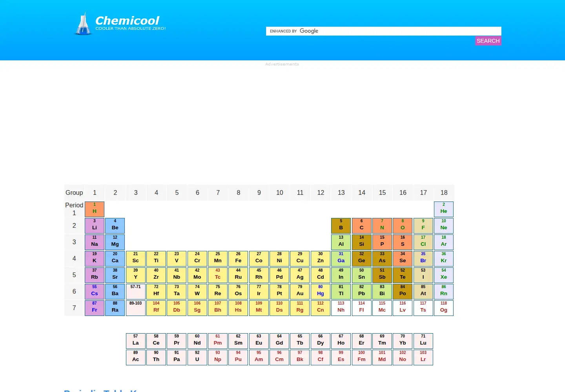Open the Hydrogen (H) element cell
Screen dimensions: 565x392
click(x=95, y=209)
